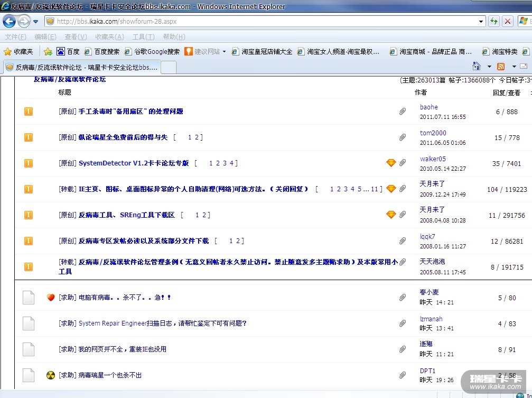The image size is (532, 398).
Task: Open author profile lzmanah
Action: 431,319
